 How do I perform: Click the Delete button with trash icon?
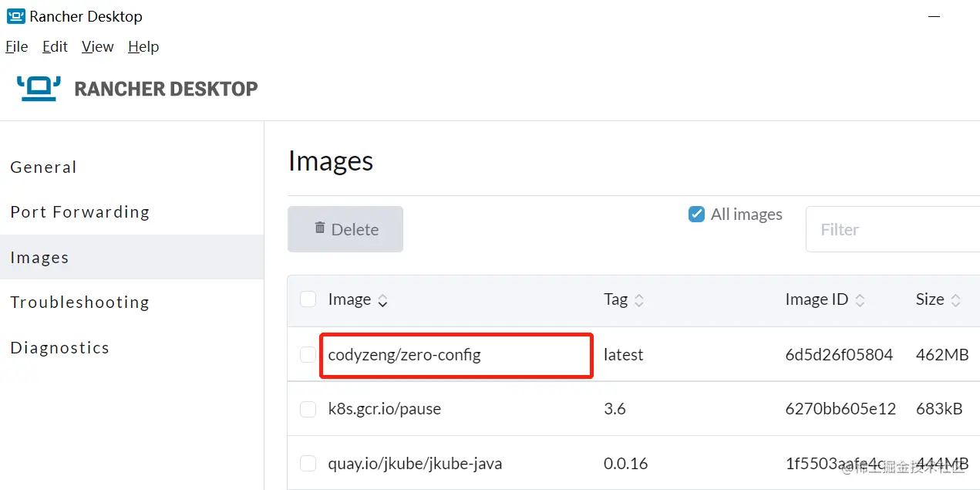point(345,229)
